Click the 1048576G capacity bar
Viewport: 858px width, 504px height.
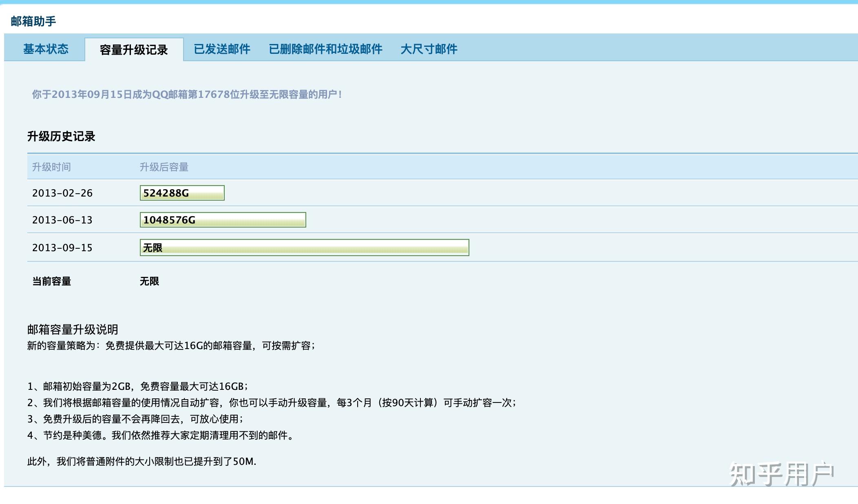(x=223, y=220)
